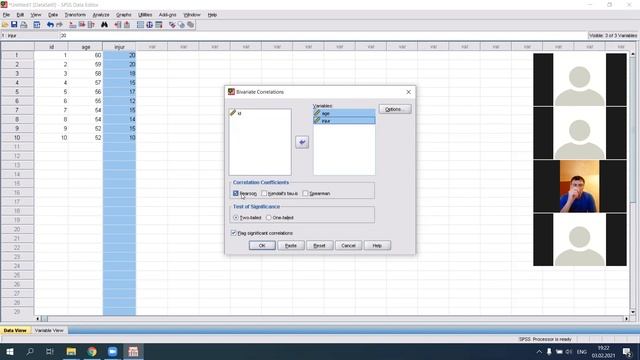Cancel the Bivariate Correlations dialog
Viewport: 640px width, 360px height.
[348, 245]
